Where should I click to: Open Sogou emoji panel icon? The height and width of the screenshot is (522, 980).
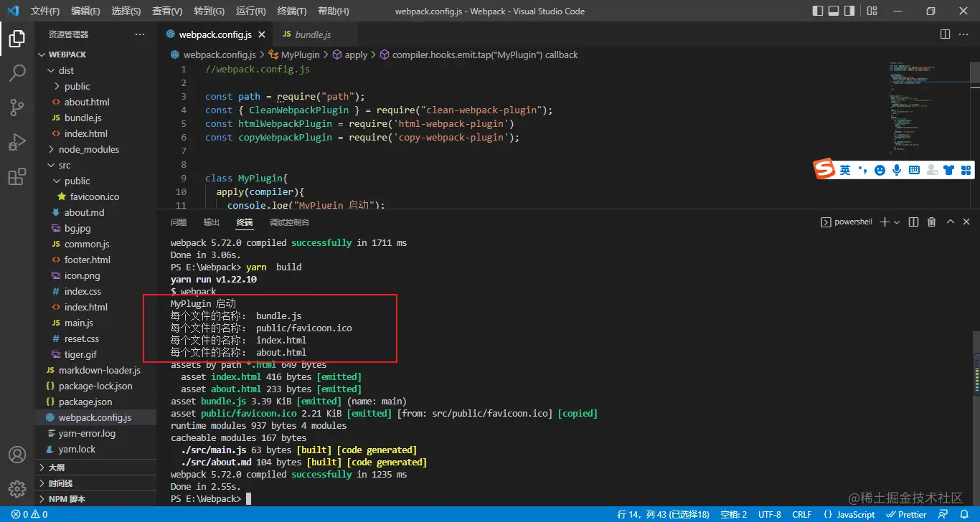tap(880, 170)
